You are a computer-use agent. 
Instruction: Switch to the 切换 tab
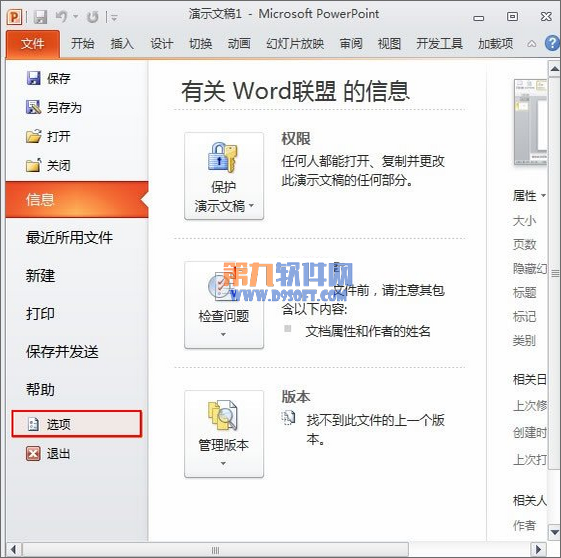(200, 44)
